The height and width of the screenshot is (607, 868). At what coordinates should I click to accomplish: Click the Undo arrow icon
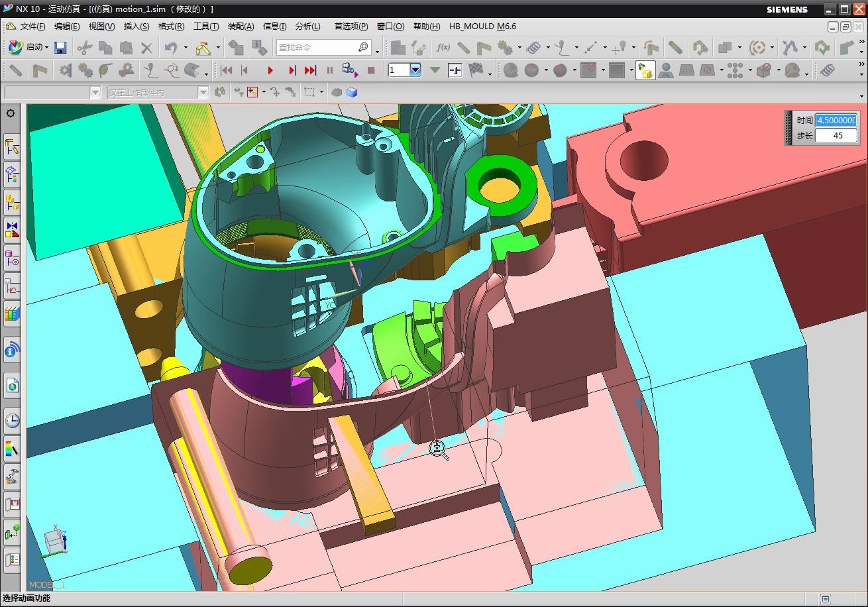(171, 47)
